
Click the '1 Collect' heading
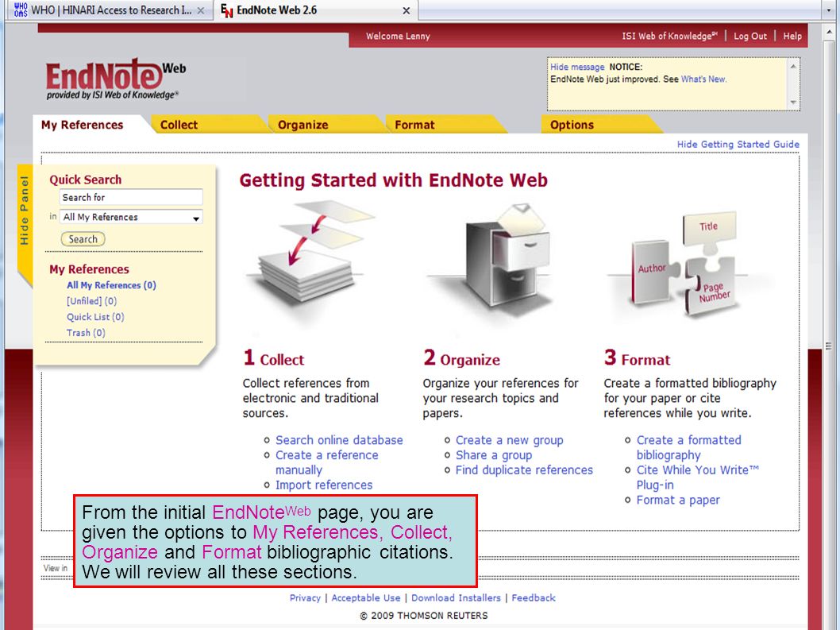click(274, 358)
